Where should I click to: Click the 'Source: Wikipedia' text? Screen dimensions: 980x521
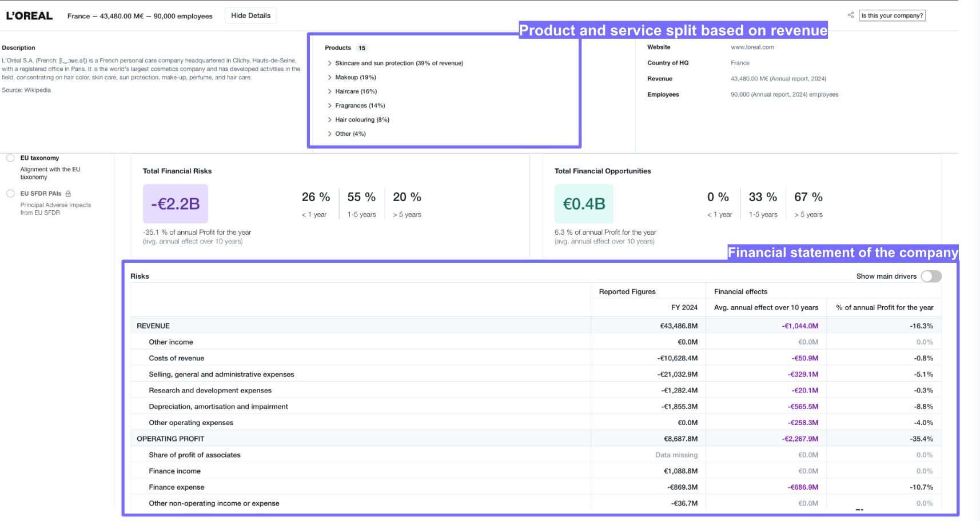(x=26, y=90)
